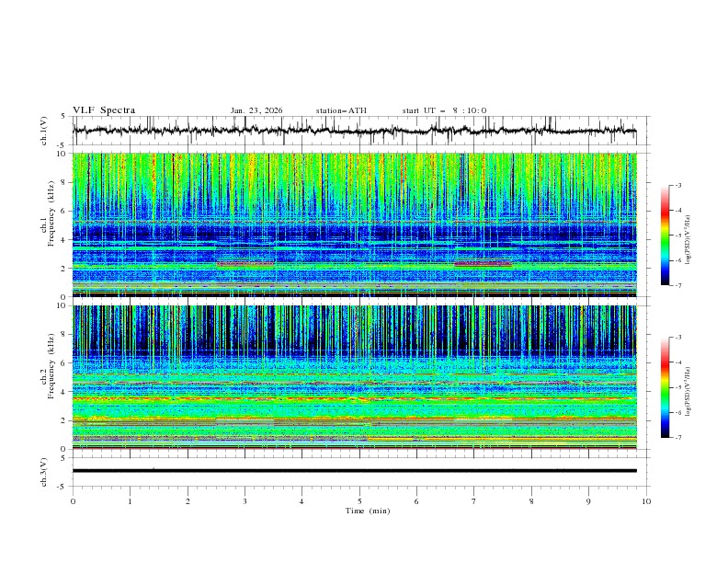Click time-axis tick label "0"
Viewport: 728px width, 563px height.
pos(73,501)
